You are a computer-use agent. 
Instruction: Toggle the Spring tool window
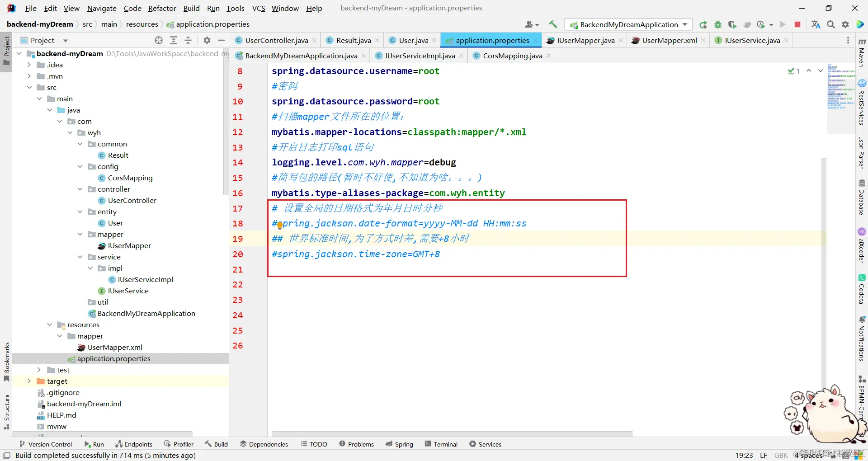pos(399,444)
